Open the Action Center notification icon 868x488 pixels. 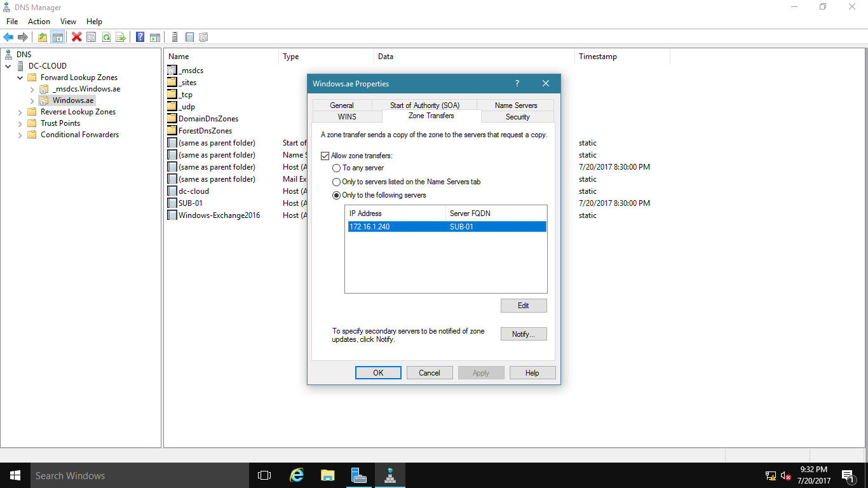[847, 475]
